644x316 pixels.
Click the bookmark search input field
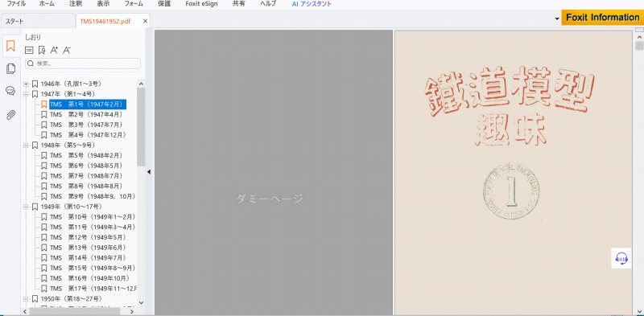(x=83, y=64)
